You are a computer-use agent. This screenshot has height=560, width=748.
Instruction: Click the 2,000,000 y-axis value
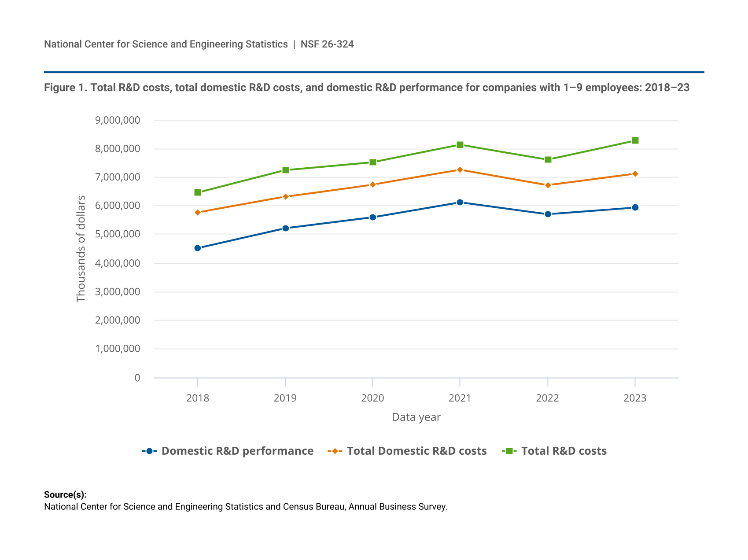118,320
